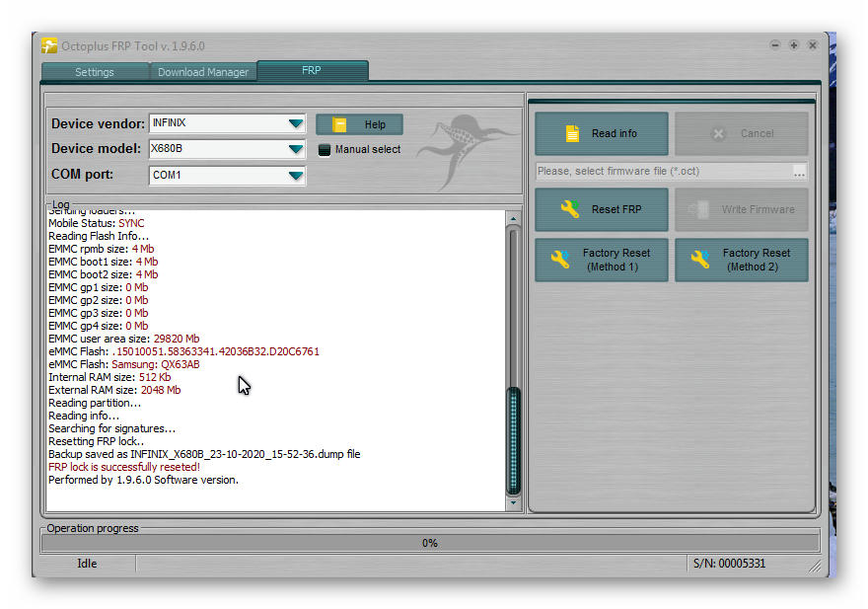Select the FRP tab
The width and height of the screenshot is (868, 609).
(312, 70)
